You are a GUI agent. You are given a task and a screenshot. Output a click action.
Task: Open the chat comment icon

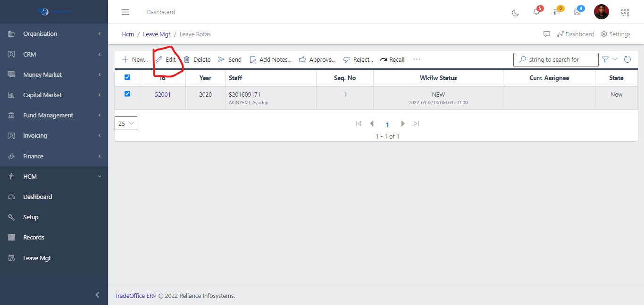pyautogui.click(x=547, y=34)
